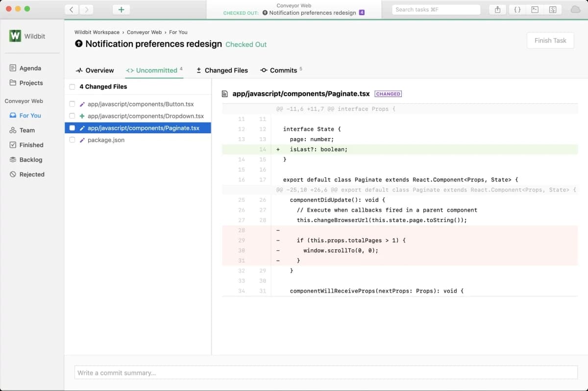
Task: Open the Finder icon in the toolbar
Action: click(553, 9)
